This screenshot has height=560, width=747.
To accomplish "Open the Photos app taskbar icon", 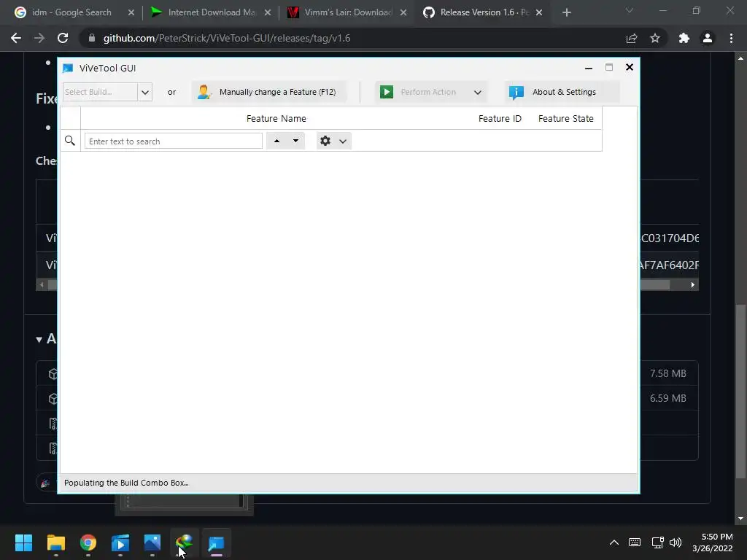I will [152, 542].
